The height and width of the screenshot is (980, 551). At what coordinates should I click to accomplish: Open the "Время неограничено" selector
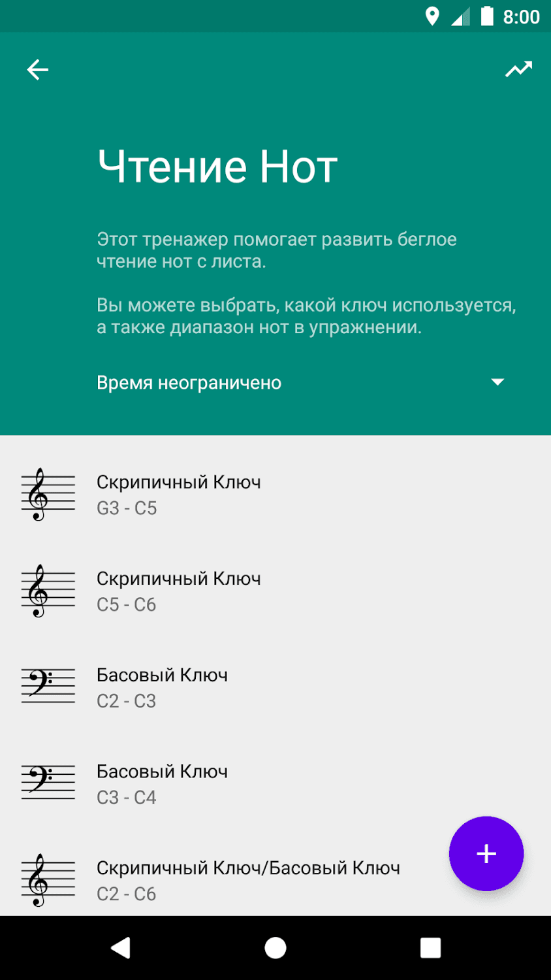point(189,383)
